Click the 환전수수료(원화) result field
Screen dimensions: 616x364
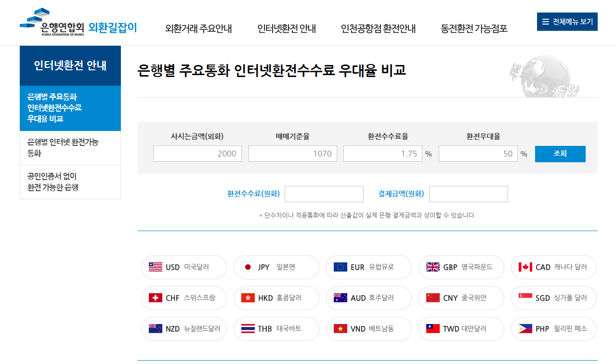tap(324, 194)
